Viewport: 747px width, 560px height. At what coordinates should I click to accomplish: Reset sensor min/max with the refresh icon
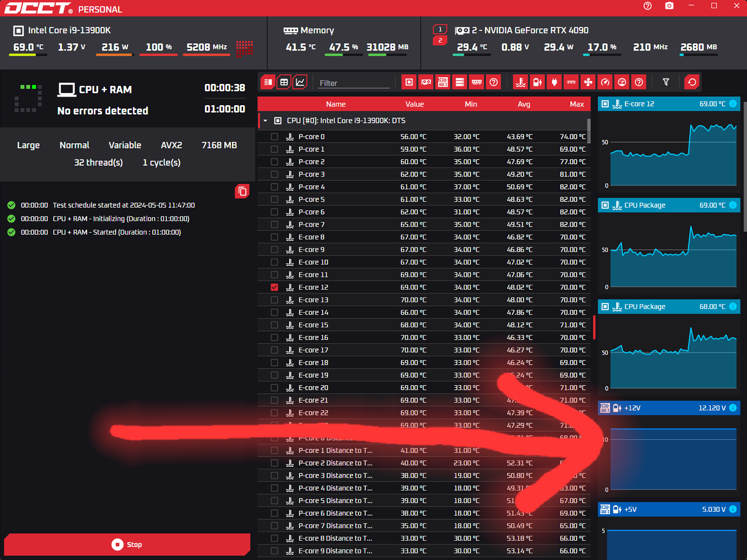pyautogui.click(x=692, y=82)
